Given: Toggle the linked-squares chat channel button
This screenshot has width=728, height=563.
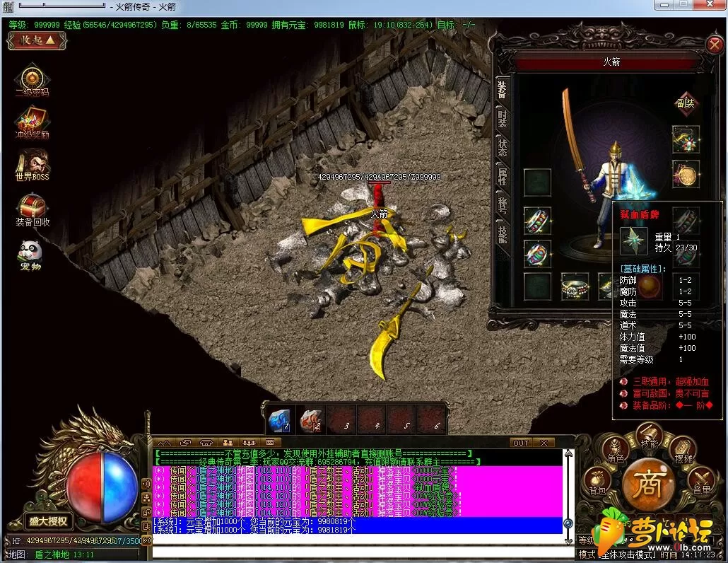Looking at the screenshot, I should (x=147, y=512).
